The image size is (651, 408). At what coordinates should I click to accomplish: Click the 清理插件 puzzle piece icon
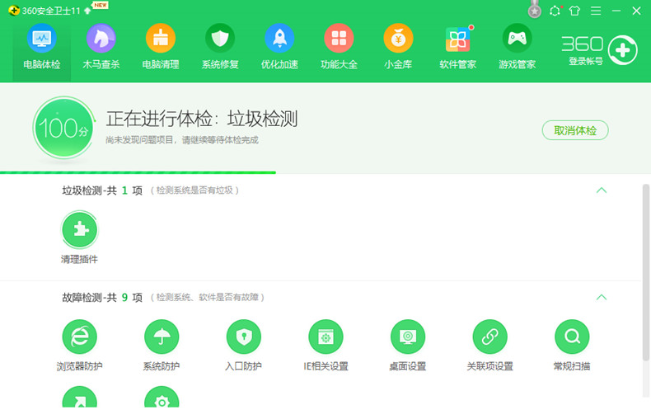(x=79, y=229)
